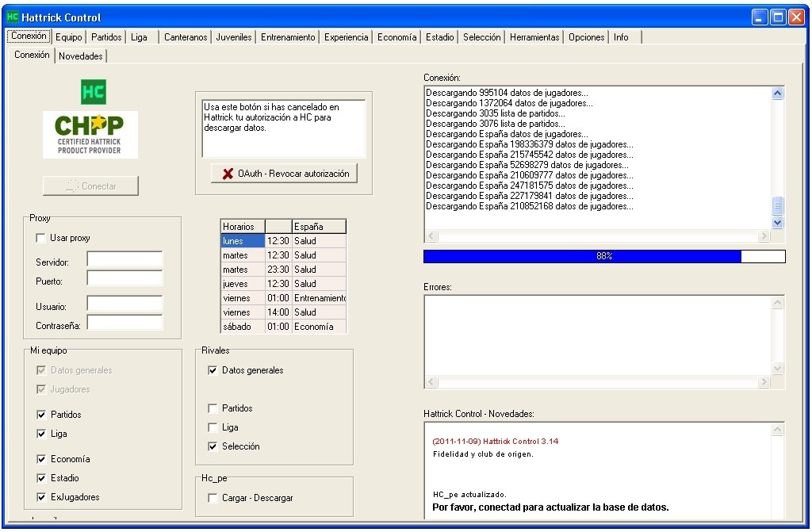
Task: Click the Conexión log down scroll arrow
Action: [777, 223]
